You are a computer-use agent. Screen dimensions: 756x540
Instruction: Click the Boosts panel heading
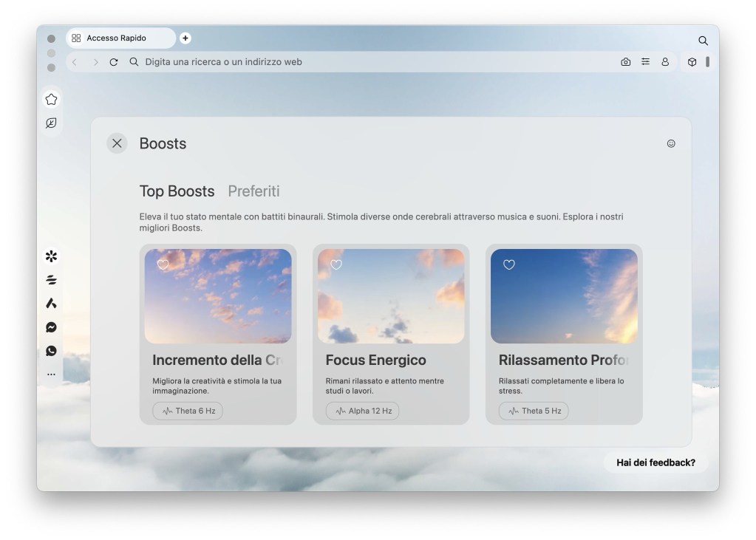click(163, 143)
